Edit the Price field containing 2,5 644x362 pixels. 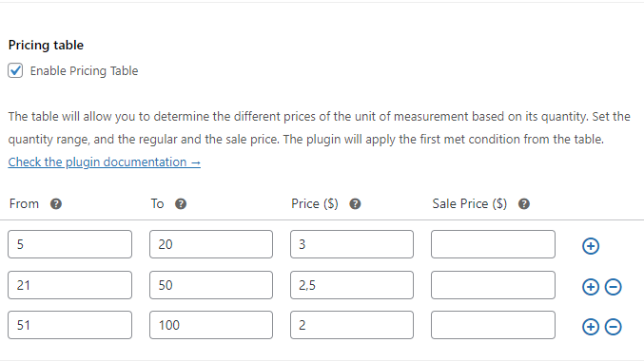click(352, 285)
